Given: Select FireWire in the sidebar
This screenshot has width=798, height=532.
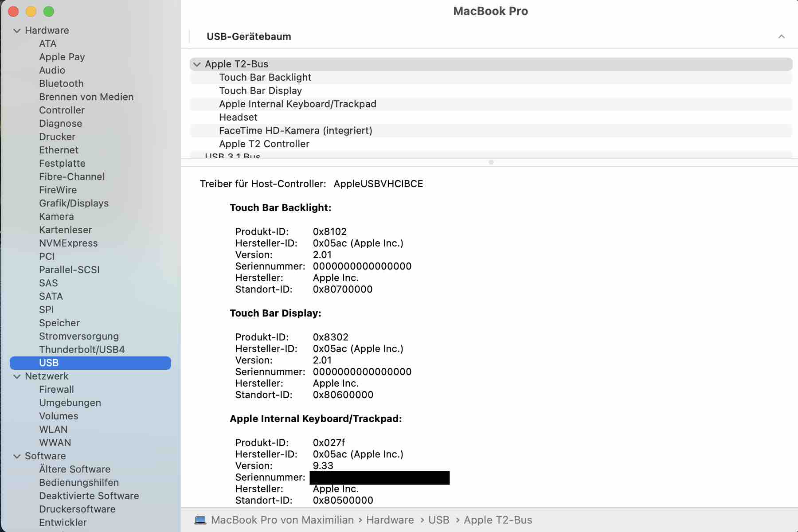Looking at the screenshot, I should tap(58, 190).
